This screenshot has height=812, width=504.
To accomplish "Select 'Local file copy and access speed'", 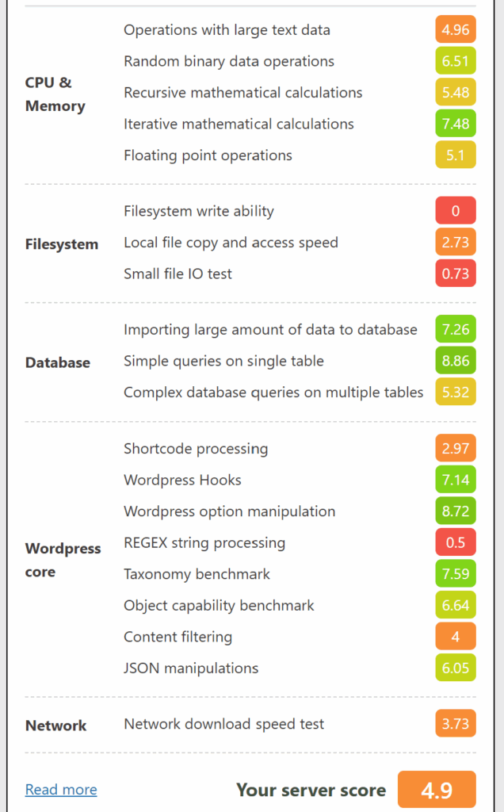I will (231, 243).
